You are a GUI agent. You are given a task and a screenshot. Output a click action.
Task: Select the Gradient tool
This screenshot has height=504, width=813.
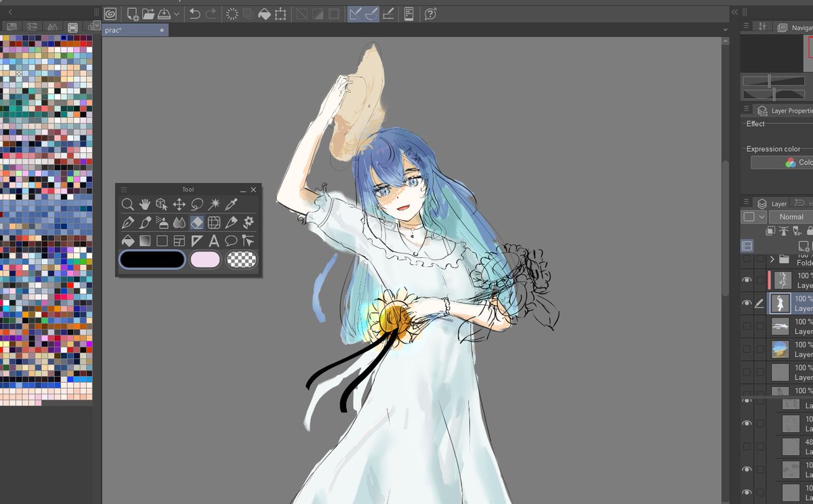coord(145,240)
